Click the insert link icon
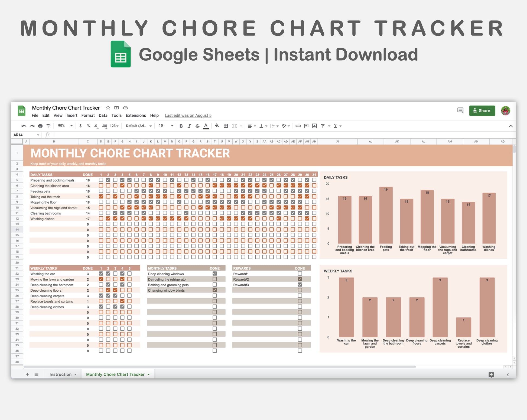 tap(298, 126)
